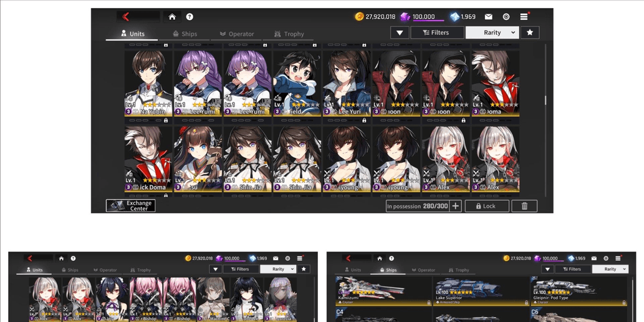Toggle lock icon on Kamiizumi ship card
This screenshot has width=644, height=322.
[x=428, y=302]
